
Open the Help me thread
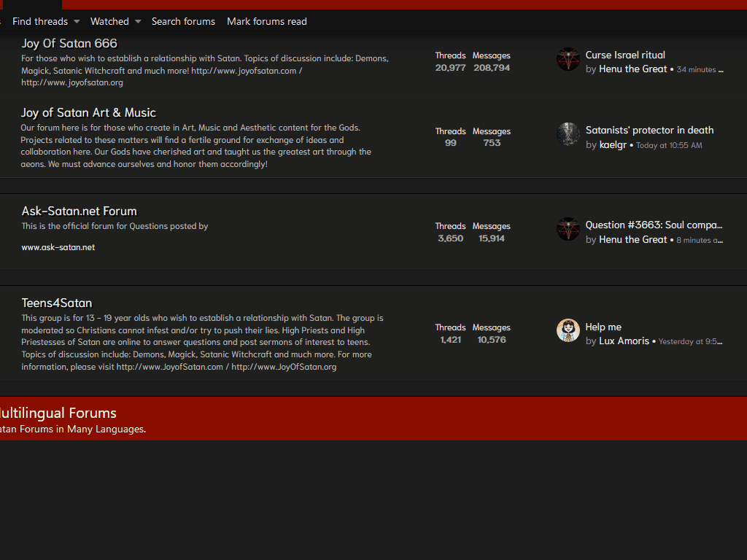point(603,327)
